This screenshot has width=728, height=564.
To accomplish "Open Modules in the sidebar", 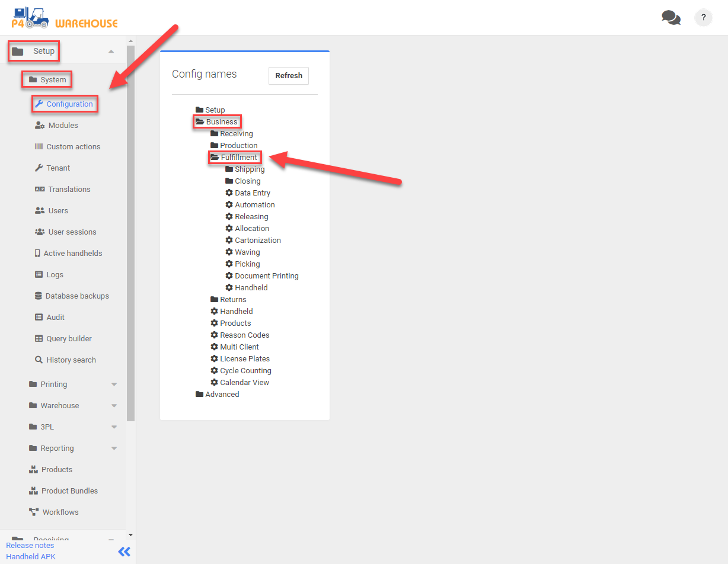I will click(63, 126).
